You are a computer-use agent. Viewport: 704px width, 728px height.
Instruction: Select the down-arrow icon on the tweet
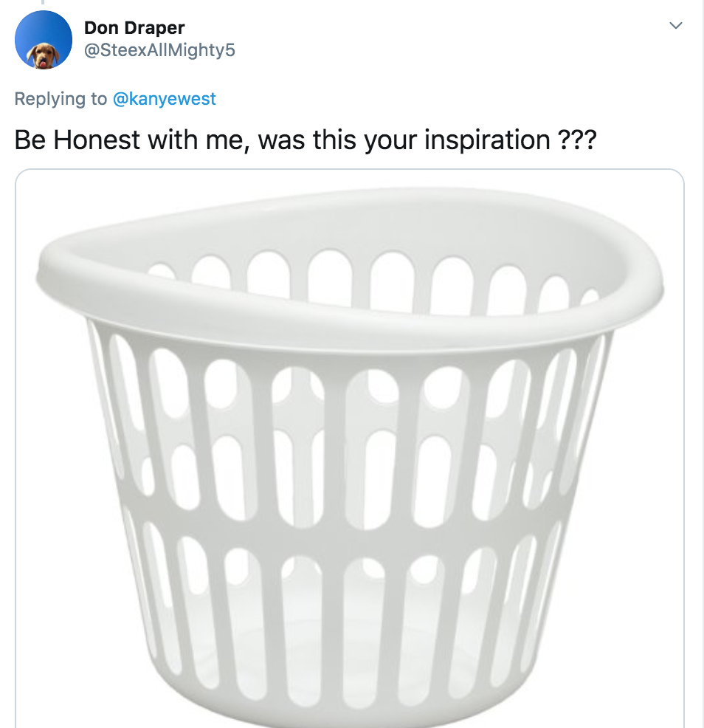pos(677,24)
